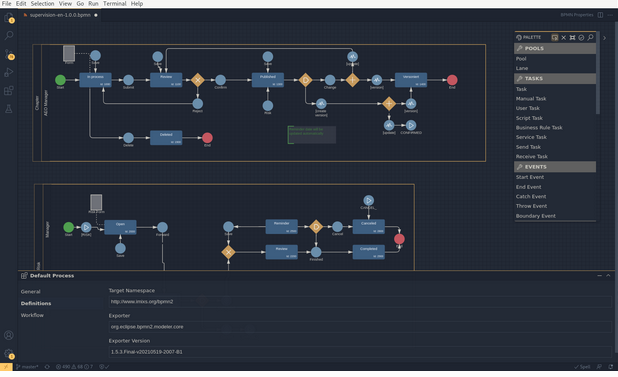Open the Manage settings gear
The image size is (618, 377).
[x=9, y=354]
